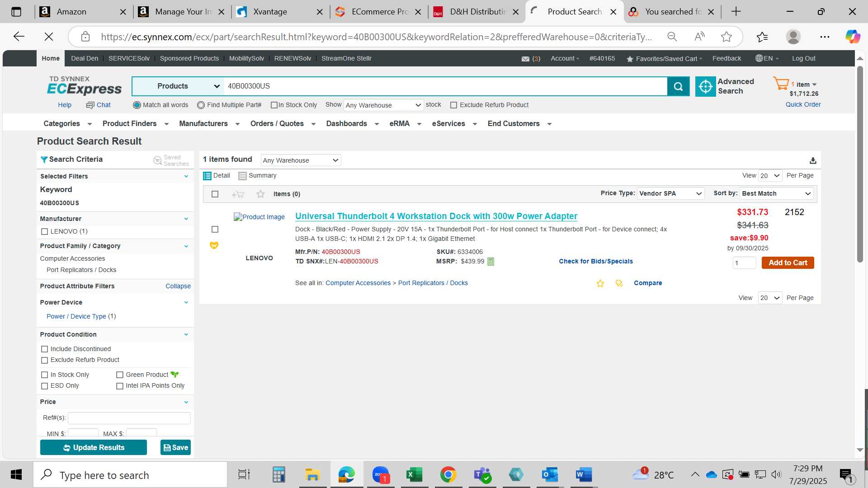868x488 pixels.
Task: Enable Green Product filter
Action: pos(120,375)
